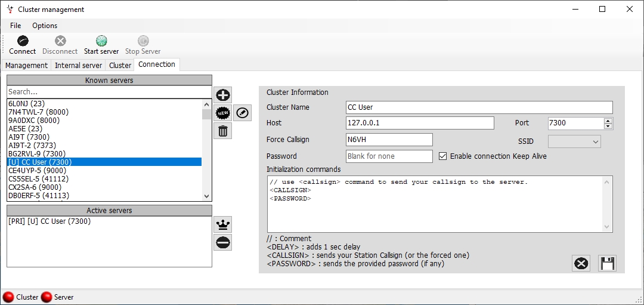Viewport: 644px width, 305px height.
Task: Select AE5E (23) server
Action: pyautogui.click(x=104, y=129)
